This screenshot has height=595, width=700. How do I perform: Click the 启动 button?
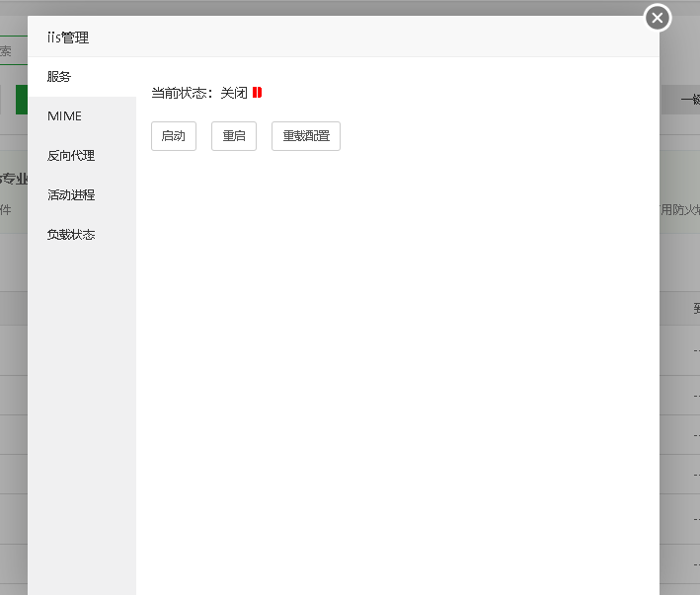(x=174, y=136)
